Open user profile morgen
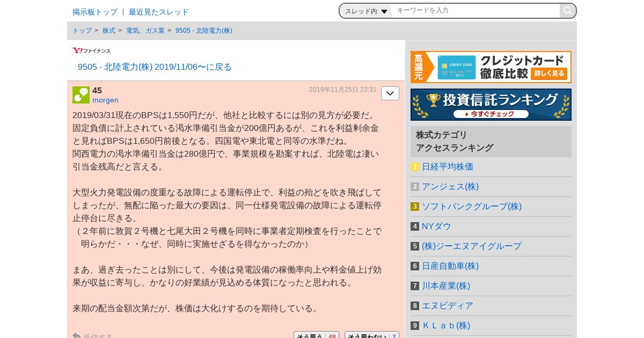644x338 pixels. pyautogui.click(x=105, y=100)
